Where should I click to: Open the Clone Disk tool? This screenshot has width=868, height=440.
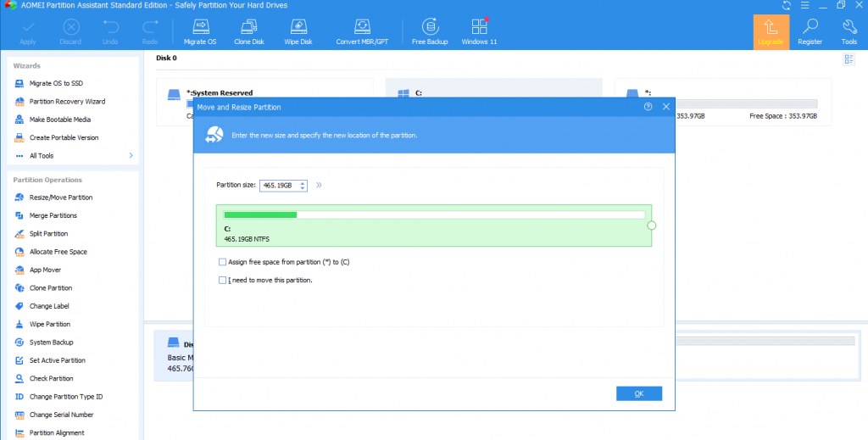click(x=249, y=32)
